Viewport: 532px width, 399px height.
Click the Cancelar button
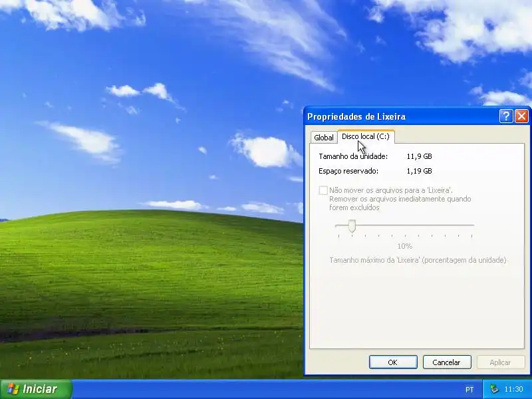point(447,362)
